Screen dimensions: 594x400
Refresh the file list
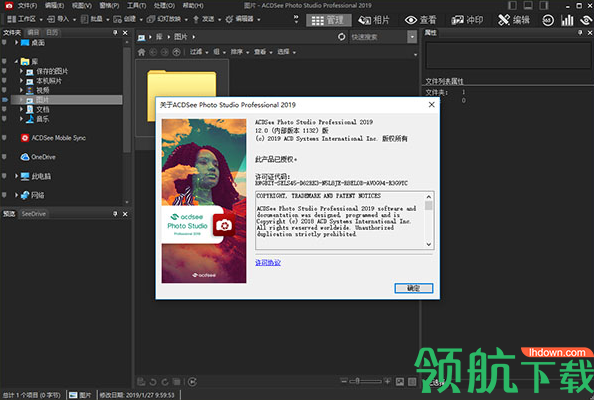click(342, 37)
